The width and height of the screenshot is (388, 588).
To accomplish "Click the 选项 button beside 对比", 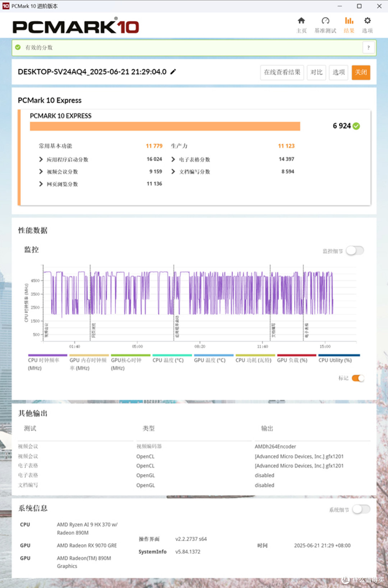I will (338, 73).
